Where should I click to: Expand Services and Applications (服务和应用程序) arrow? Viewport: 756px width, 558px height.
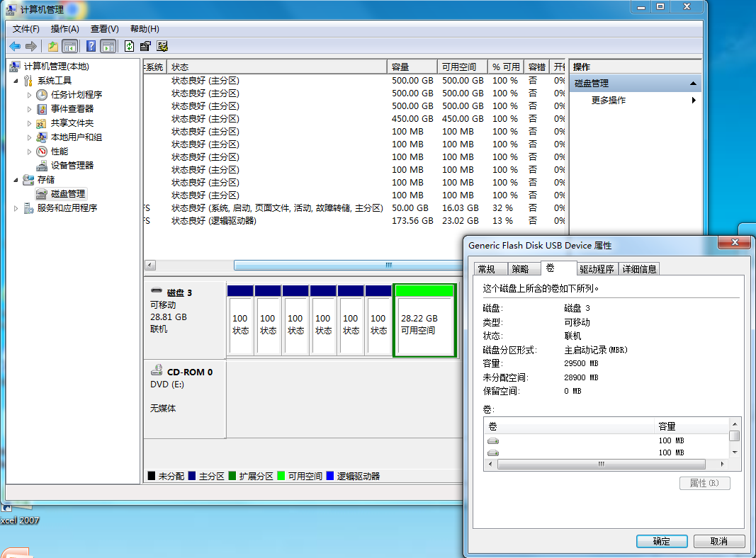(16, 209)
